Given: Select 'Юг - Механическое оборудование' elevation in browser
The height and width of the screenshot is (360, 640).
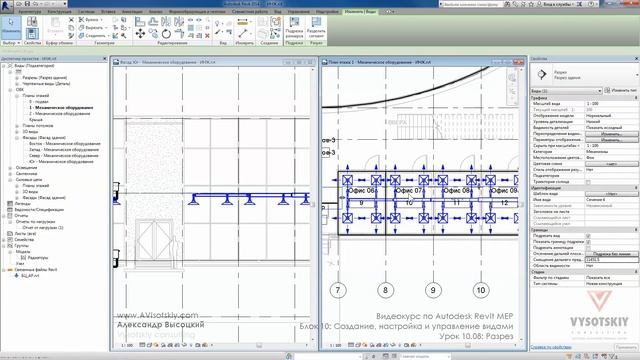Looking at the screenshot, I should (61, 162).
